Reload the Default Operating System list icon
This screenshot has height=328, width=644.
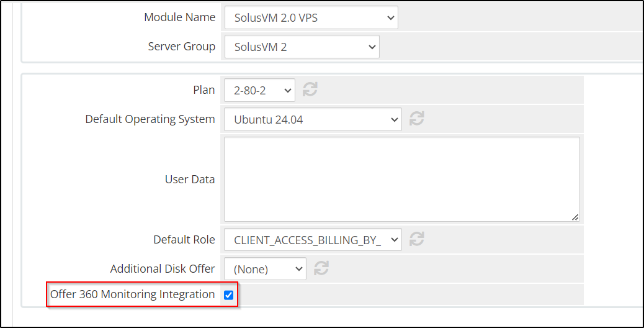(416, 119)
